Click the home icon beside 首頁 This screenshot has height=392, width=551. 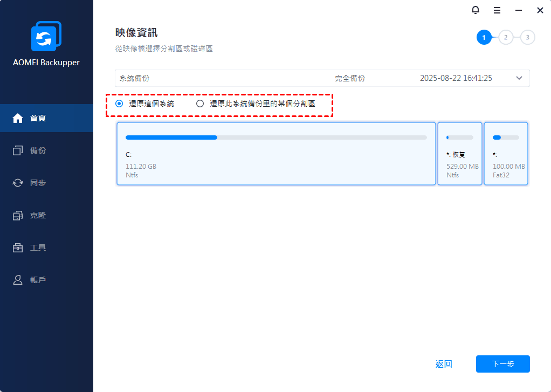18,118
